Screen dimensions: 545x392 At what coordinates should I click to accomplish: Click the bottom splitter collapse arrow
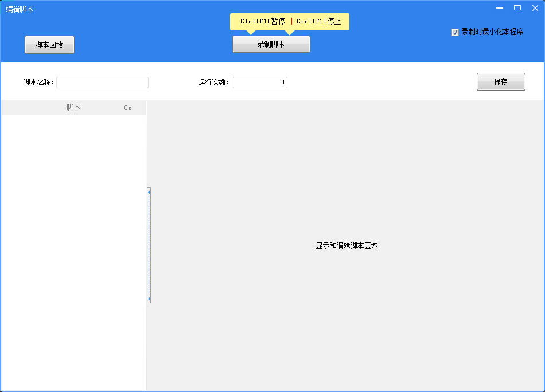click(x=149, y=298)
